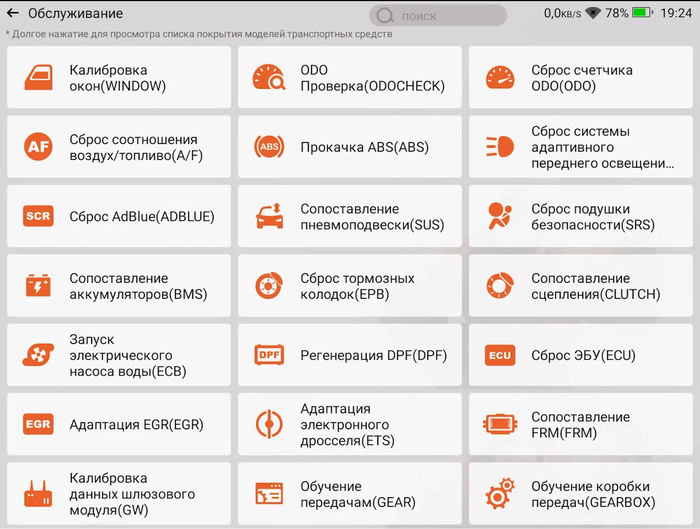700x529 pixels.
Task: Tap the airbag SRS reset icon
Action: (499, 216)
